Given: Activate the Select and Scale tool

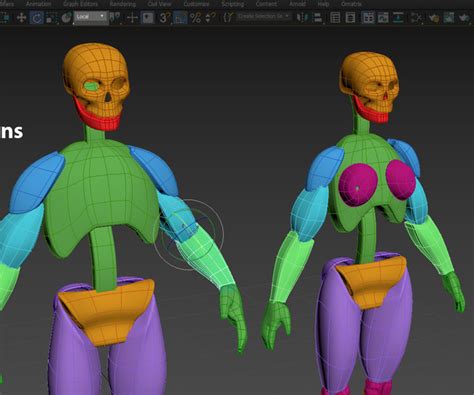Looking at the screenshot, I should (x=51, y=17).
